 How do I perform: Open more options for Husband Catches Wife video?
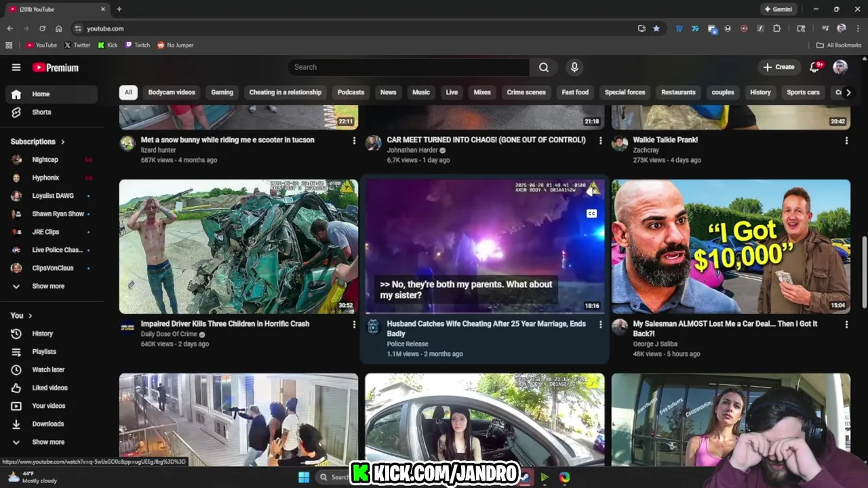[600, 325]
